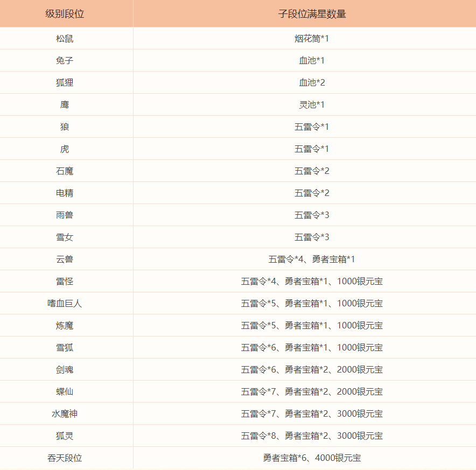Select the 鹰 rank cell
Viewport: 476px width, 470px height.
point(65,105)
